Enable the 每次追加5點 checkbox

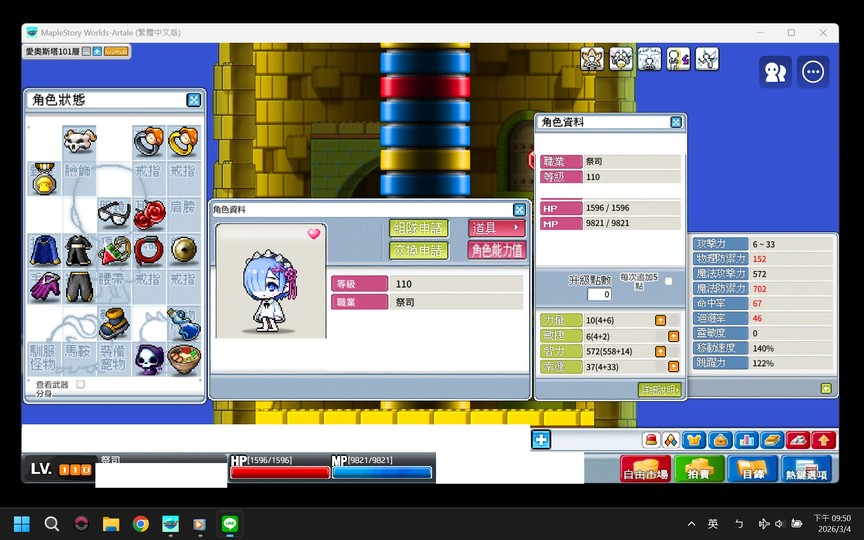[668, 281]
